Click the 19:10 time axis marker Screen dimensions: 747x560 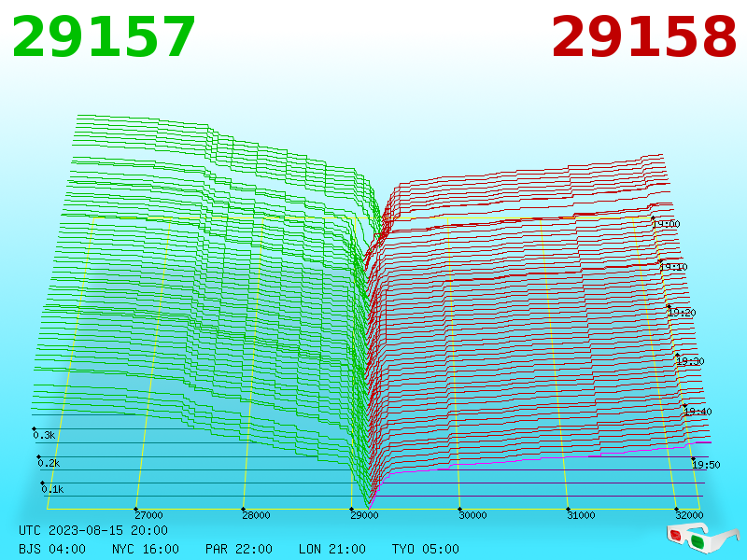(673, 267)
